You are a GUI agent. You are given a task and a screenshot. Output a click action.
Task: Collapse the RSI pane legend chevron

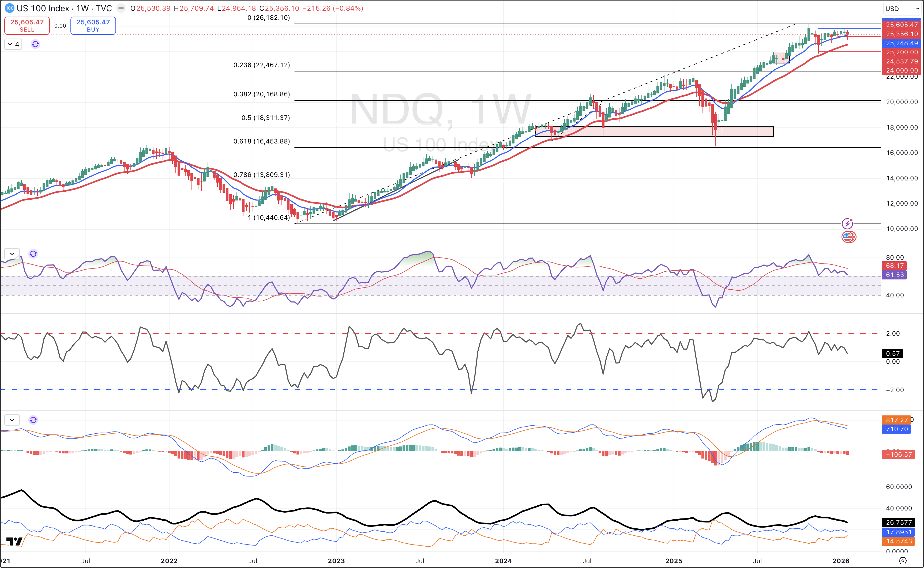coord(12,253)
